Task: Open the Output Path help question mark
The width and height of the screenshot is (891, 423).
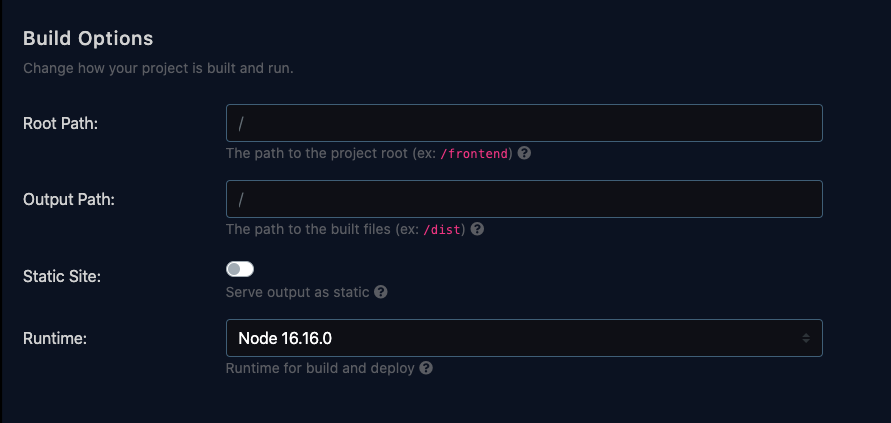Action: click(478, 229)
